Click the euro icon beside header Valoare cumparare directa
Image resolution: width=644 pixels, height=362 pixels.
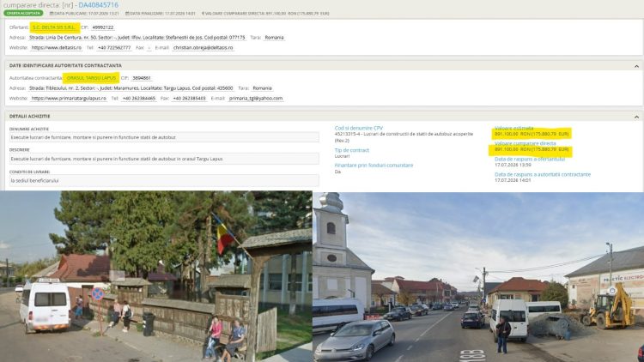203,14
